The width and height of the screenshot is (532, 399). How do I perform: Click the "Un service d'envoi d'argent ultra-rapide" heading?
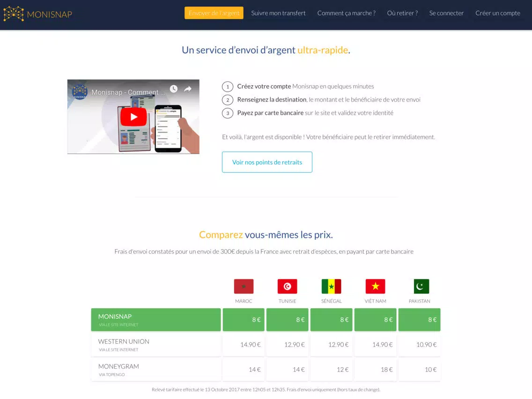266,50
